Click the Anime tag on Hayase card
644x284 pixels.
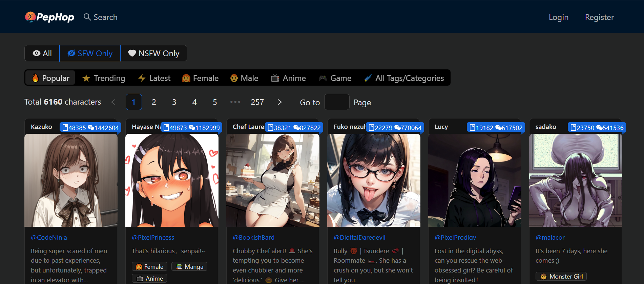[x=149, y=278]
